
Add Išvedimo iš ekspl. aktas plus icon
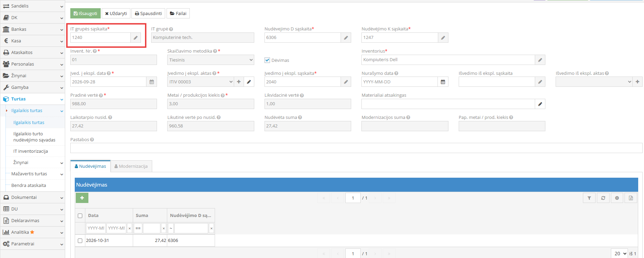[637, 82]
